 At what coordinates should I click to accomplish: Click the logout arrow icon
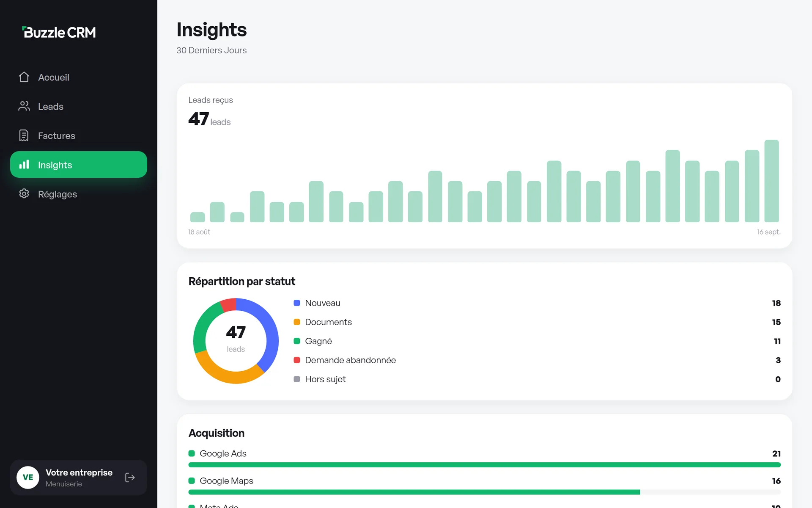(x=130, y=478)
